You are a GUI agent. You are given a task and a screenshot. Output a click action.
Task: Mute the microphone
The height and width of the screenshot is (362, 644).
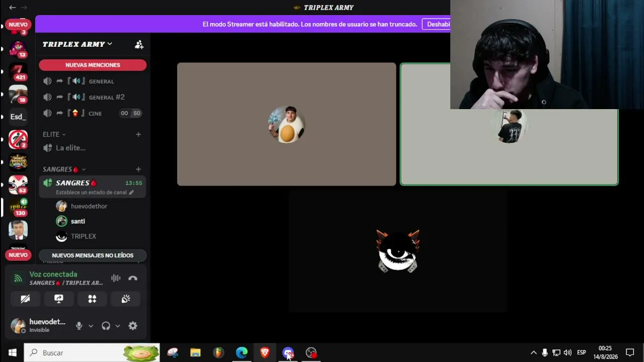[x=79, y=326]
